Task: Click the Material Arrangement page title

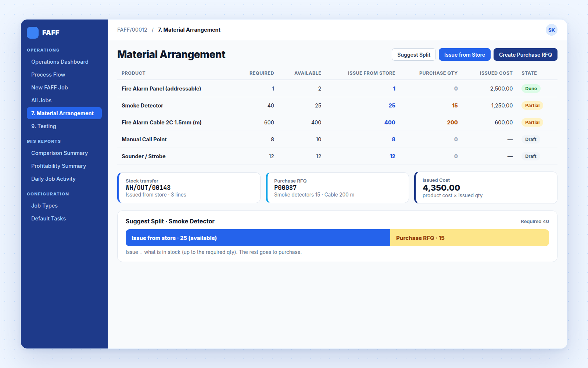Action: tap(171, 54)
